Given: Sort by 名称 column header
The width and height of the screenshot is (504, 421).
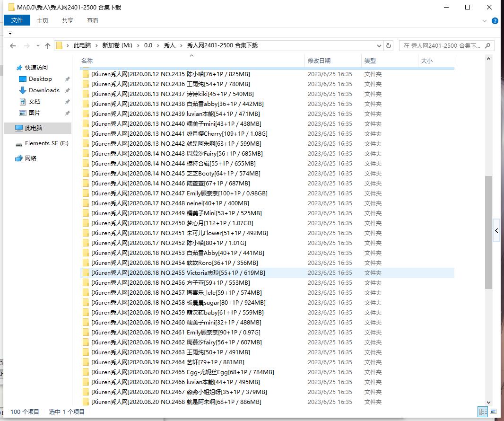Looking at the screenshot, I should (191, 61).
